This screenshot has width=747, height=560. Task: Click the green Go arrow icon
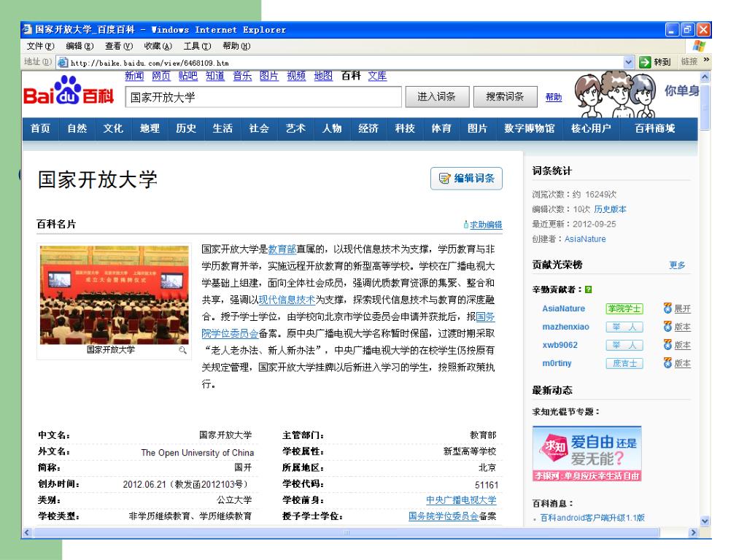click(645, 62)
